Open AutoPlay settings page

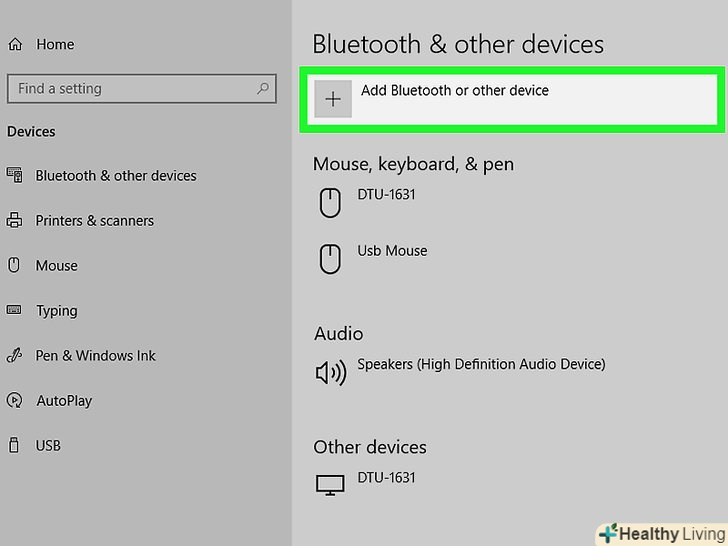pyautogui.click(x=64, y=400)
